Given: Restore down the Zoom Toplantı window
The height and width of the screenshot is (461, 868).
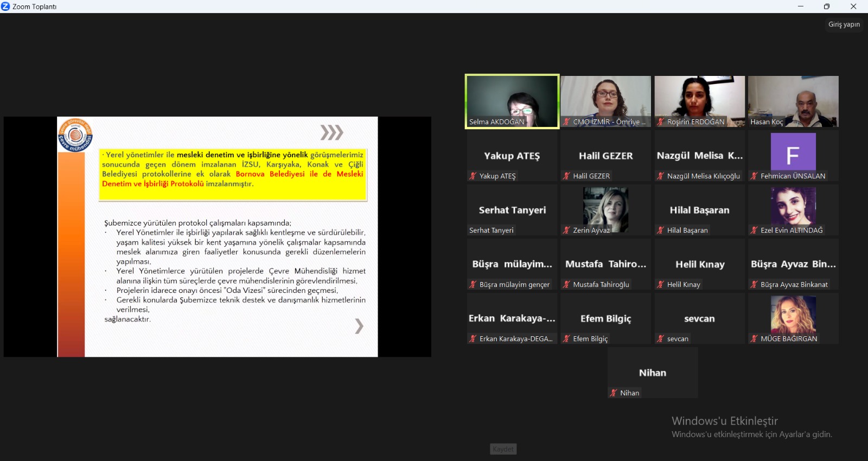Looking at the screenshot, I should click(x=827, y=7).
